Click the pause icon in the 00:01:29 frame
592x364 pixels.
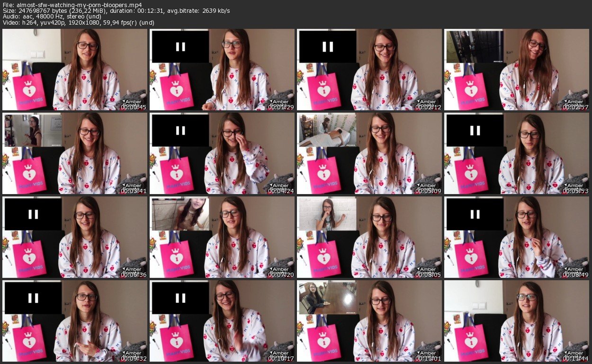[180, 46]
